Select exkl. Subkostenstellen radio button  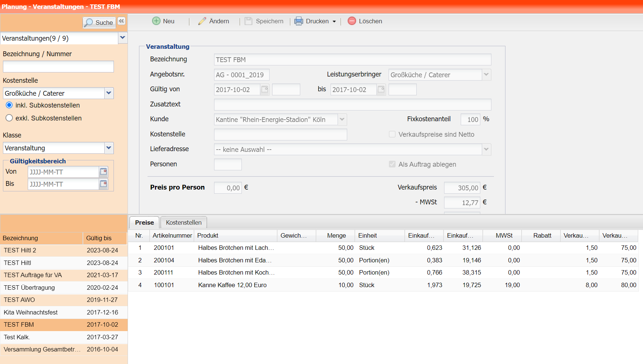coord(9,118)
